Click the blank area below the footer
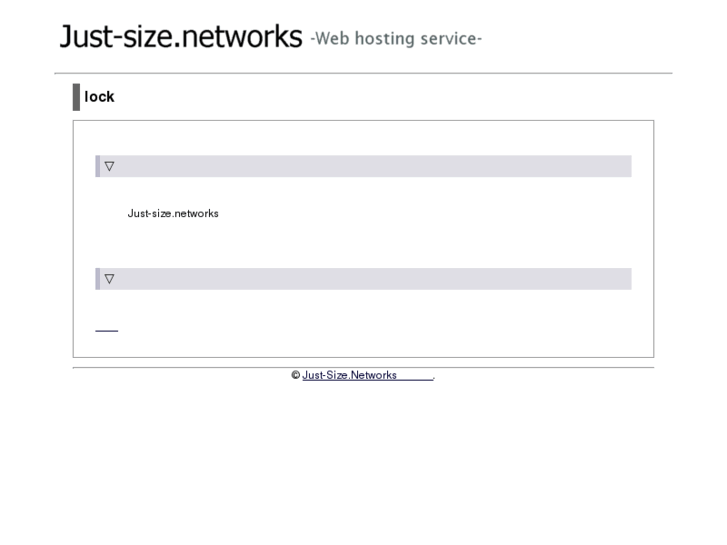Screen dimensions: 727x545 click(x=363, y=460)
